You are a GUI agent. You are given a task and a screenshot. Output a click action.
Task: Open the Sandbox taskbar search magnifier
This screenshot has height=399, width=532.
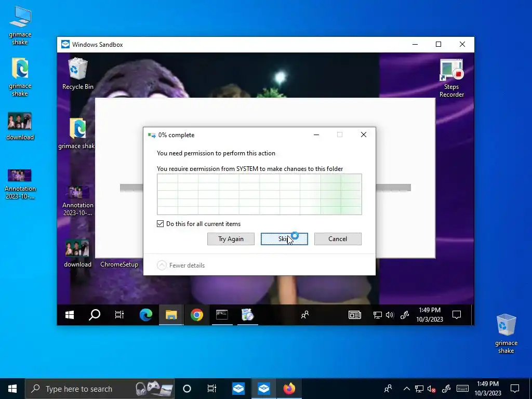(x=95, y=315)
